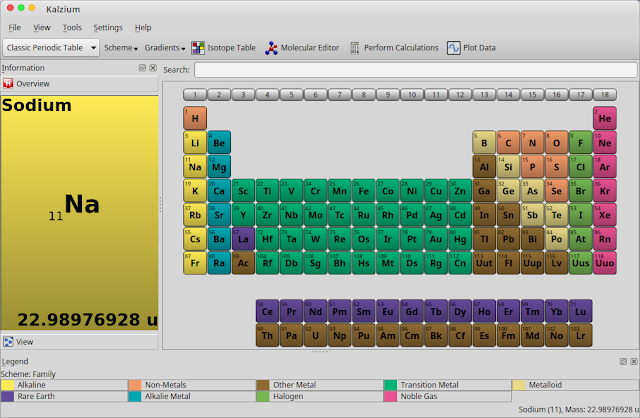
Task: Select group 18 column header
Action: (x=604, y=95)
